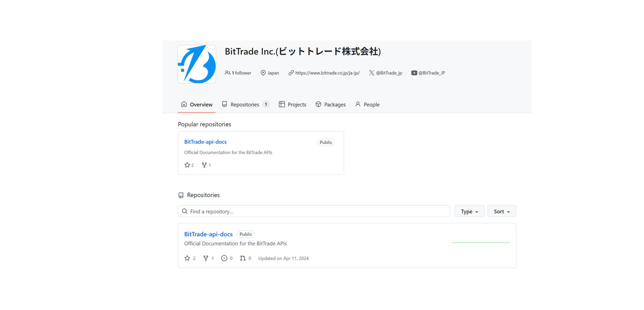This screenshot has width=644, height=310.
Task: View the People tab
Action: pos(367,105)
